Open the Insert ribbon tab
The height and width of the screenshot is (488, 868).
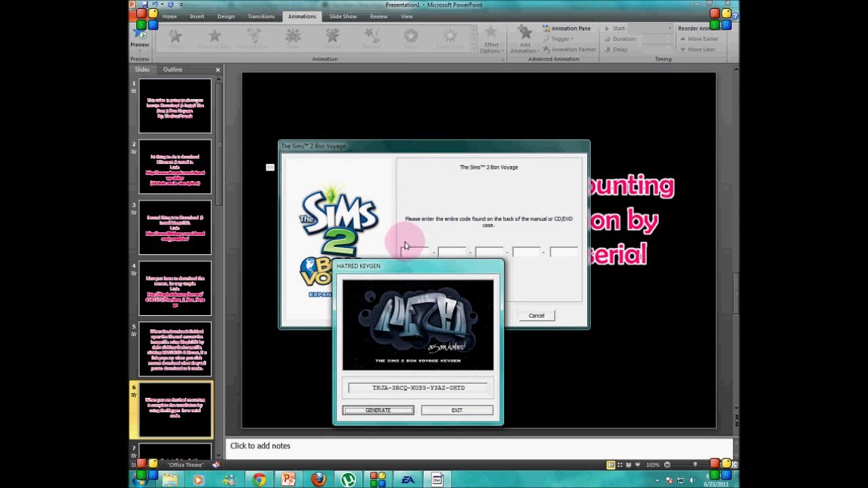[197, 16]
